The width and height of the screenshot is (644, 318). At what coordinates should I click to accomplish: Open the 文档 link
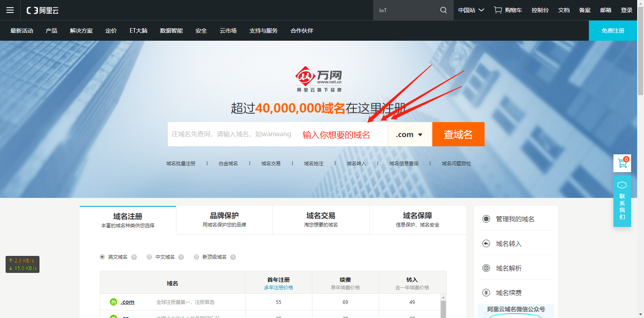[564, 10]
